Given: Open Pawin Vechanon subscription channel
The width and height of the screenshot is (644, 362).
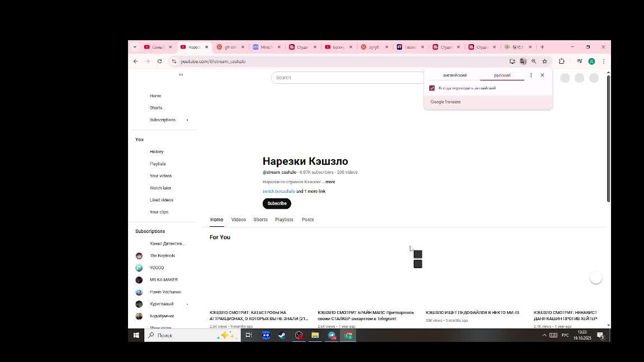Looking at the screenshot, I should 165,292.
